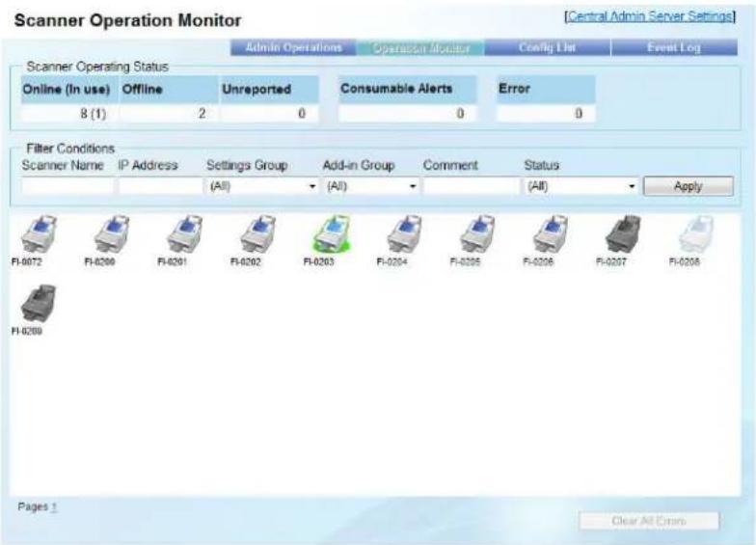The width and height of the screenshot is (756, 545).
Task: Click the 'FI-0072' name label
Action: [x=27, y=262]
